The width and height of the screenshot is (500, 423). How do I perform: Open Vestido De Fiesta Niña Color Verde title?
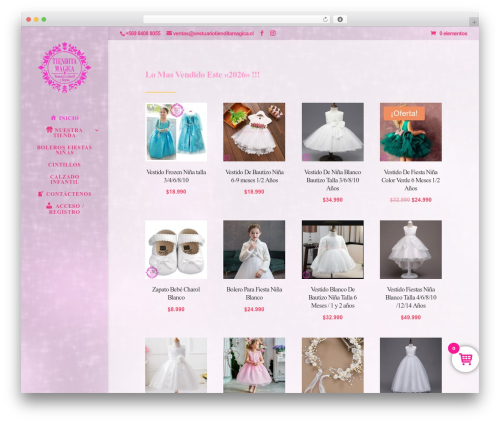coord(411,180)
